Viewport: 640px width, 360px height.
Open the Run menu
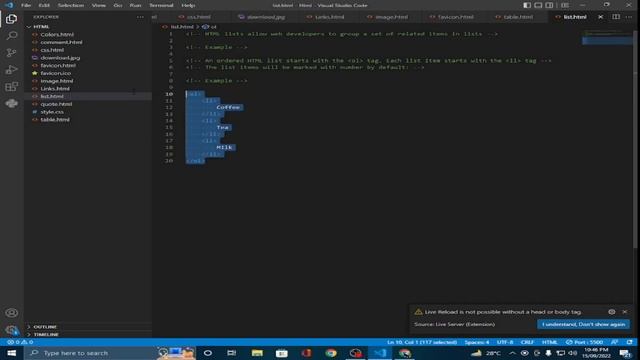pyautogui.click(x=135, y=5)
